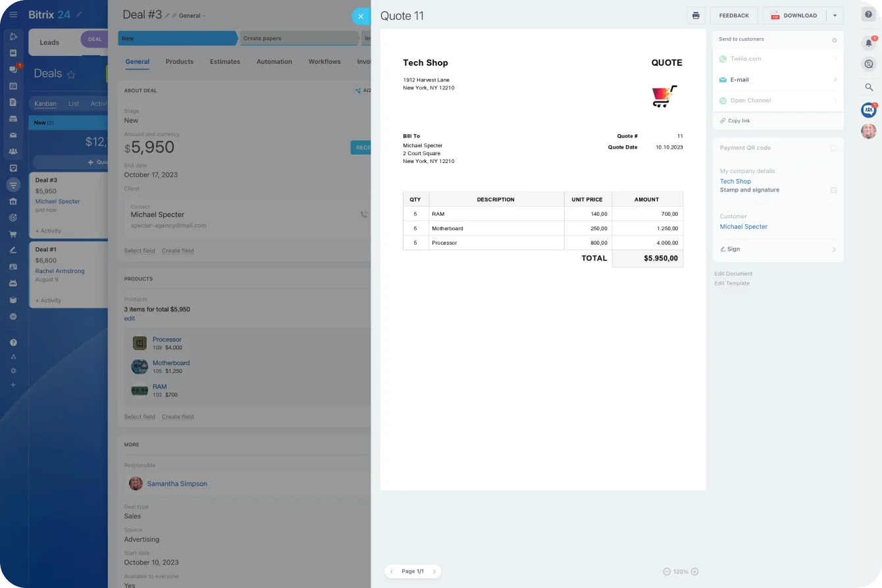Open the notifications bell icon

pos(869,43)
